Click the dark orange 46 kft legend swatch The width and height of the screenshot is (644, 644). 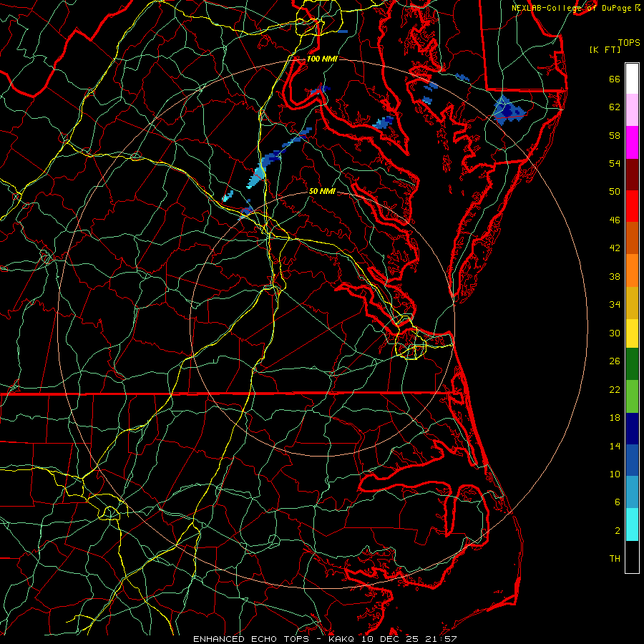[x=632, y=238]
